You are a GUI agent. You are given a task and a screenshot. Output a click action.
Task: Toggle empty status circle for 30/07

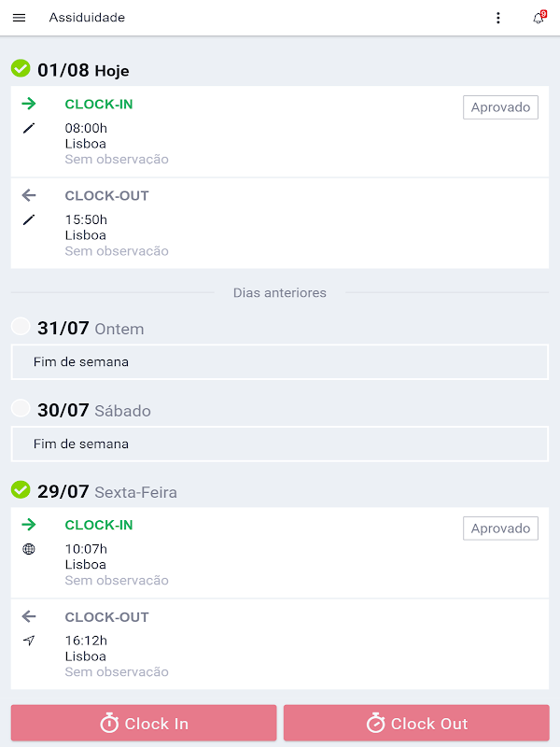(21, 408)
